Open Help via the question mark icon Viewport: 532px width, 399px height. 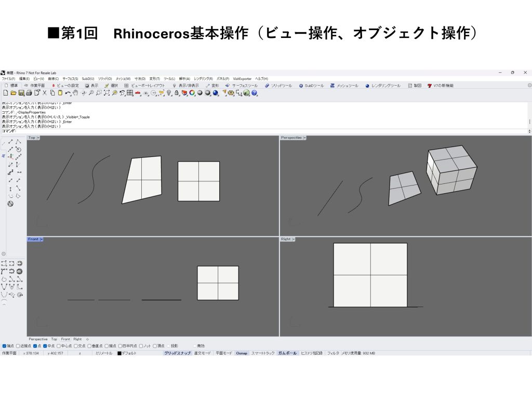pos(255,93)
